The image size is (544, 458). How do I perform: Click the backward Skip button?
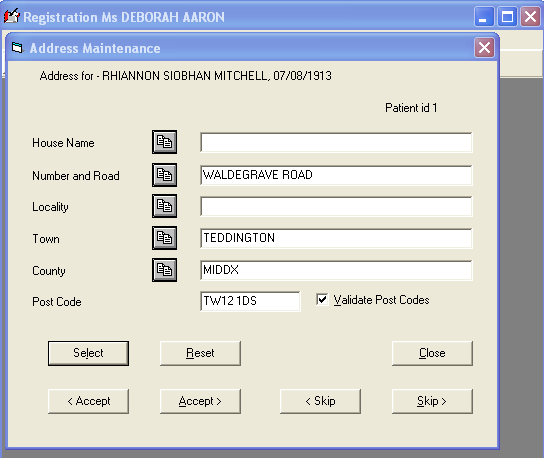coord(320,401)
